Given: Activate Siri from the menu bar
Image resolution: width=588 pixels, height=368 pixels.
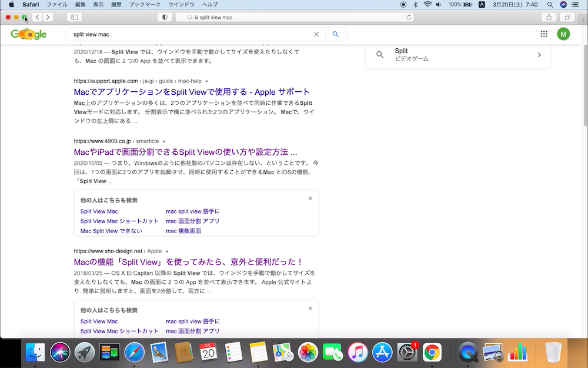Looking at the screenshot, I should (x=562, y=4).
